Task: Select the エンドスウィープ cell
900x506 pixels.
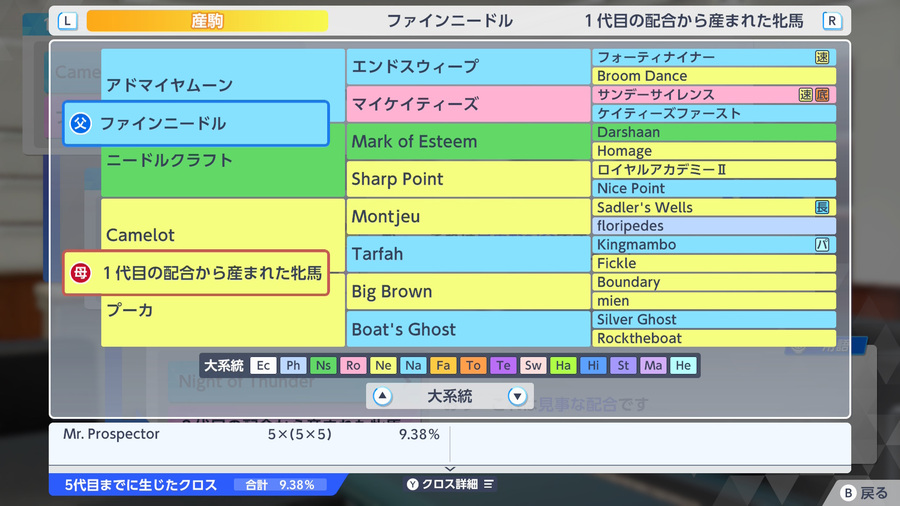Action: coord(468,67)
